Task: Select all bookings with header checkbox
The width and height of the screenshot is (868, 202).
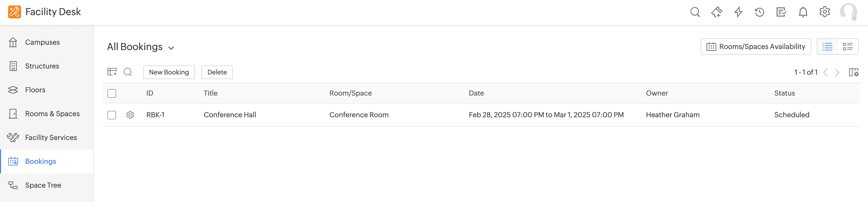Action: 112,93
